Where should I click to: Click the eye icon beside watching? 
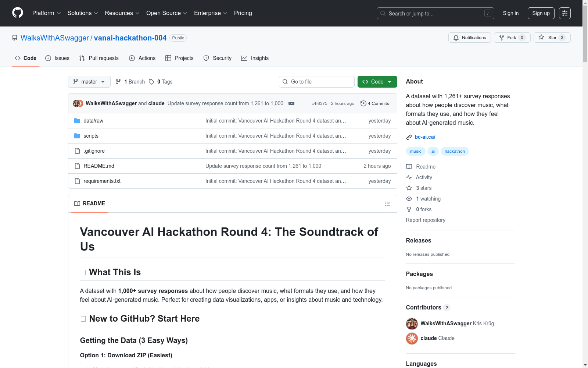pyautogui.click(x=409, y=199)
